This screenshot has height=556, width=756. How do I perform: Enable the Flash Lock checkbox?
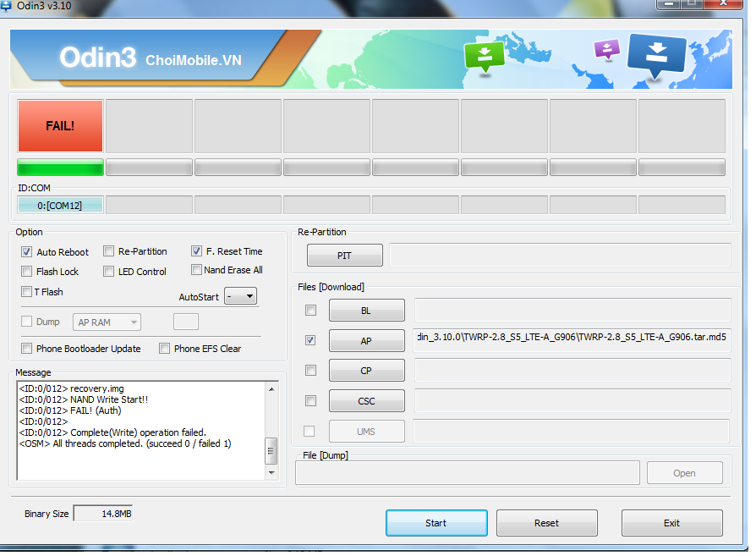[26, 272]
